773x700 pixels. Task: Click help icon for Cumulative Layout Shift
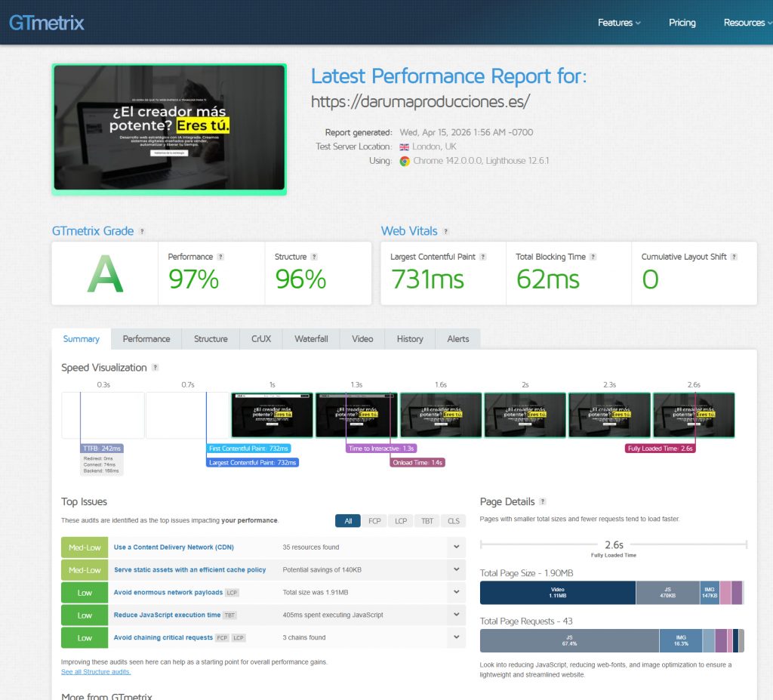[x=734, y=257]
